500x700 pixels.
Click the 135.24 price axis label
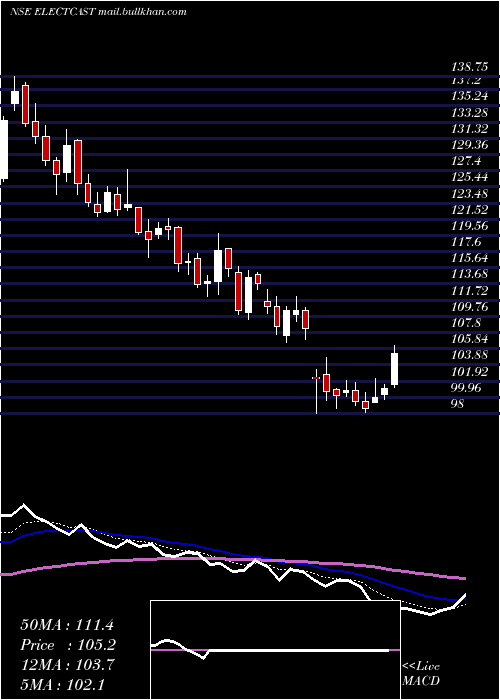(470, 96)
